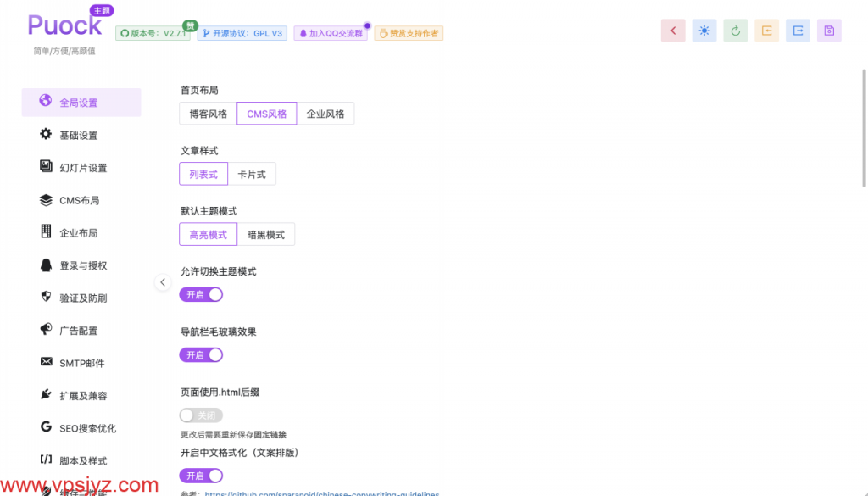Enable the 页面使用.html后缀 toggle
The width and height of the screenshot is (868, 496).
click(x=201, y=415)
